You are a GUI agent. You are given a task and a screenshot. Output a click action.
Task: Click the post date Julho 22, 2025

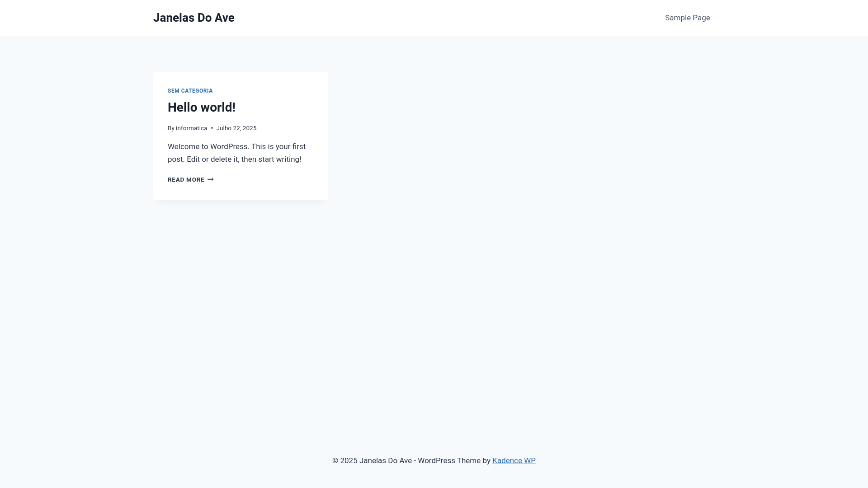236,128
